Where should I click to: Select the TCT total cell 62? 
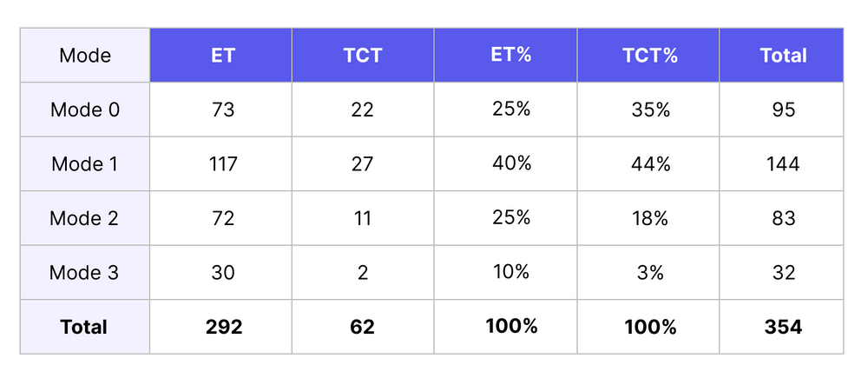[363, 327]
